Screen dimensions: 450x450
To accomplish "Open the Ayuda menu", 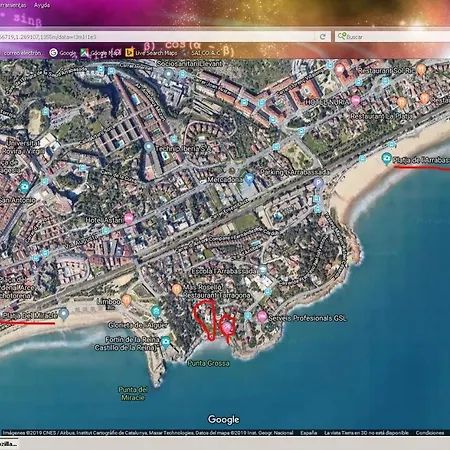I will tap(42, 5).
